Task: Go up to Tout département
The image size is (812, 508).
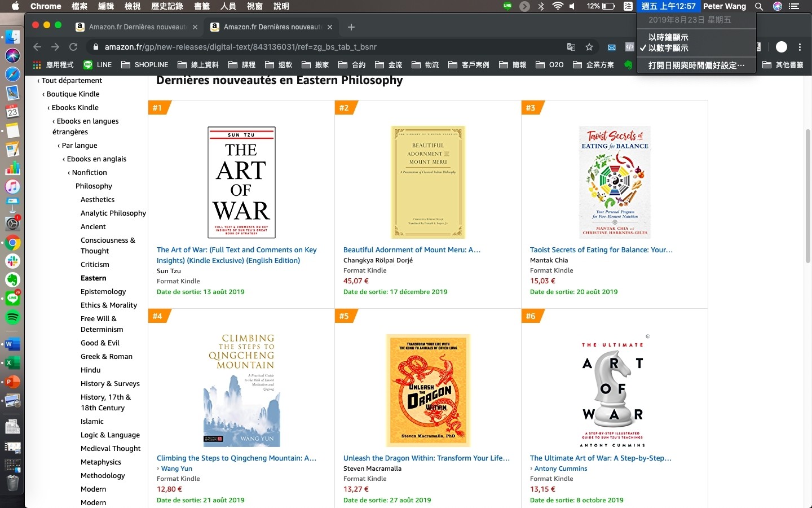Action: 72,81
